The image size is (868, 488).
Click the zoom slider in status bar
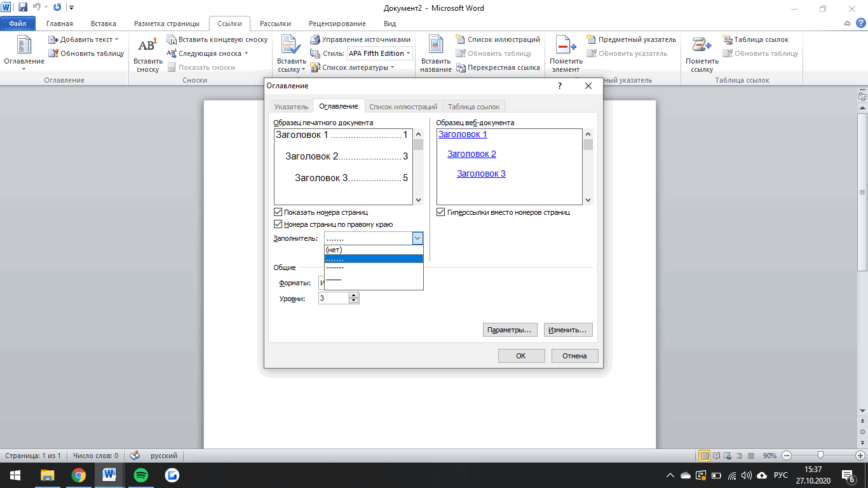(x=821, y=456)
